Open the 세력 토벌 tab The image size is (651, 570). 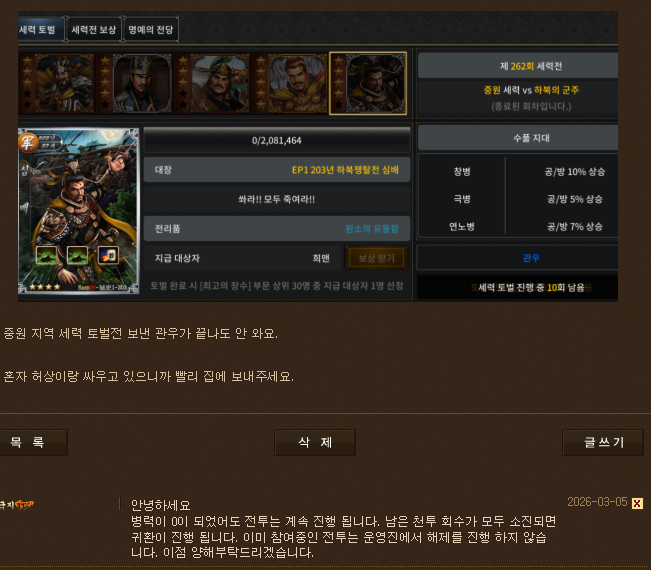[40, 29]
